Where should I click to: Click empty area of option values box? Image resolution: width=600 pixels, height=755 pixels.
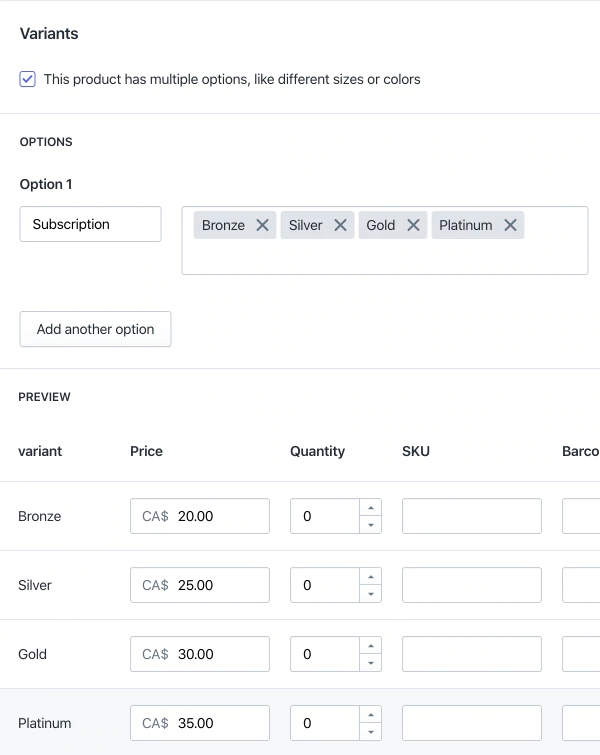click(384, 257)
